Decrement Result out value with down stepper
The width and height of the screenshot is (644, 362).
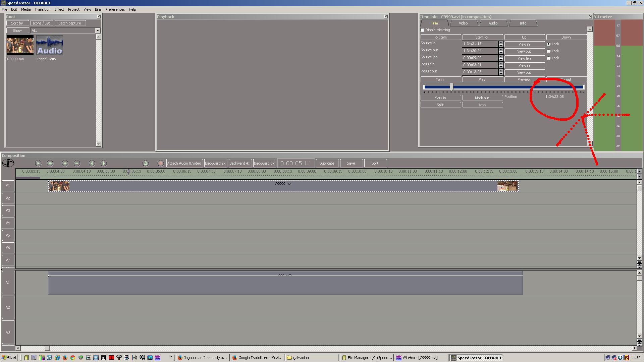(501, 73)
